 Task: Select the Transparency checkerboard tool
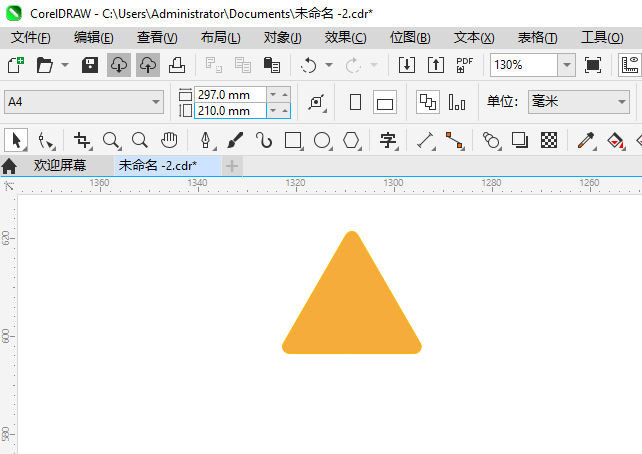point(549,140)
